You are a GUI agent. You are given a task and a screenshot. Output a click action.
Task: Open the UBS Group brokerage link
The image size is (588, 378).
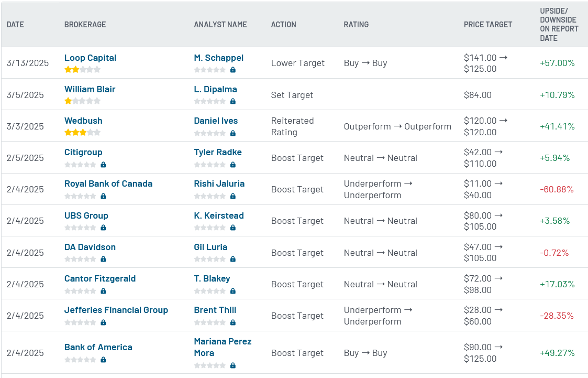[x=86, y=216]
